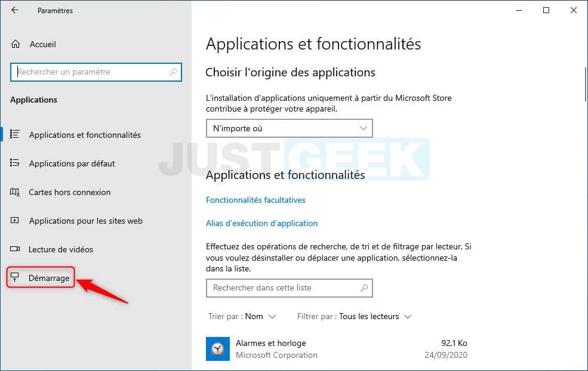Click the Applications par défaut icon

click(14, 163)
